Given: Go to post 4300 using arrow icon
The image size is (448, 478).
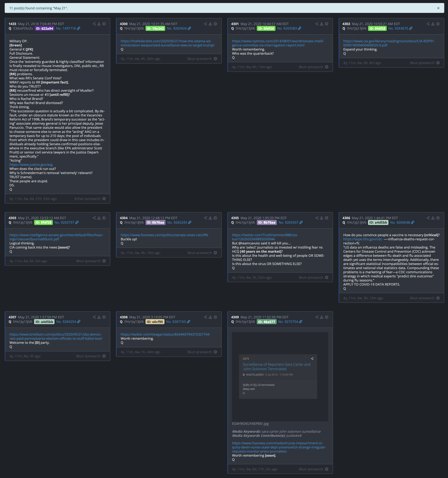Looking at the screenshot, I should pyautogui.click(x=215, y=24).
